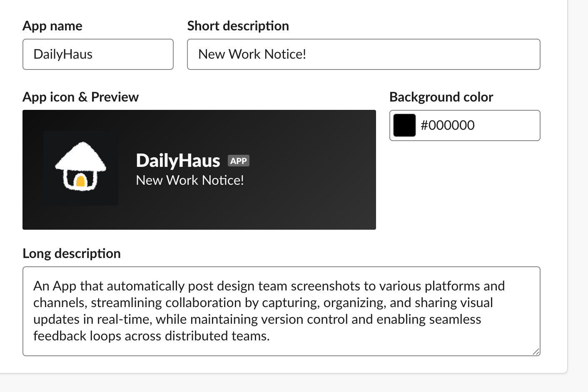Edit the Short description field
588x392 pixels.
(x=364, y=54)
